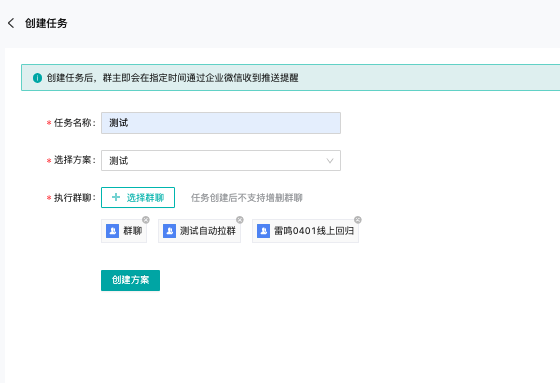Click the hint text 任务创建后不支持增删群聊
The image size is (560, 383).
(x=247, y=198)
